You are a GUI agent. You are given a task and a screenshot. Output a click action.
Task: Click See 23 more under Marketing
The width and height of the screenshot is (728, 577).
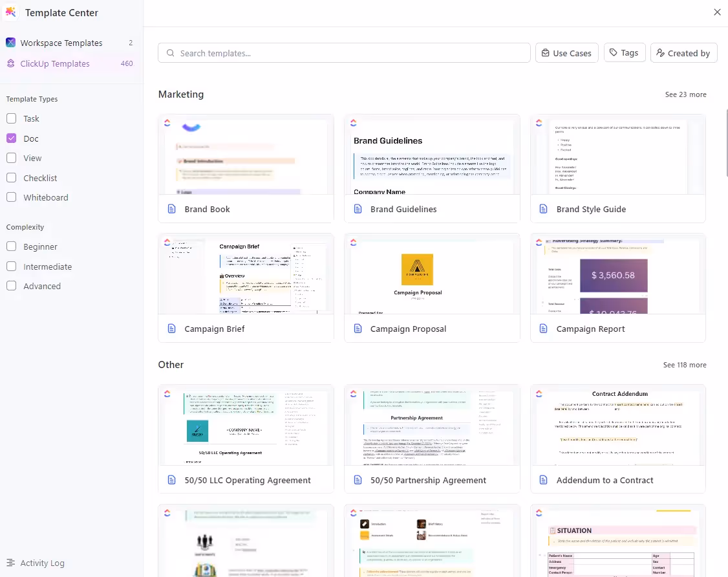pos(685,94)
